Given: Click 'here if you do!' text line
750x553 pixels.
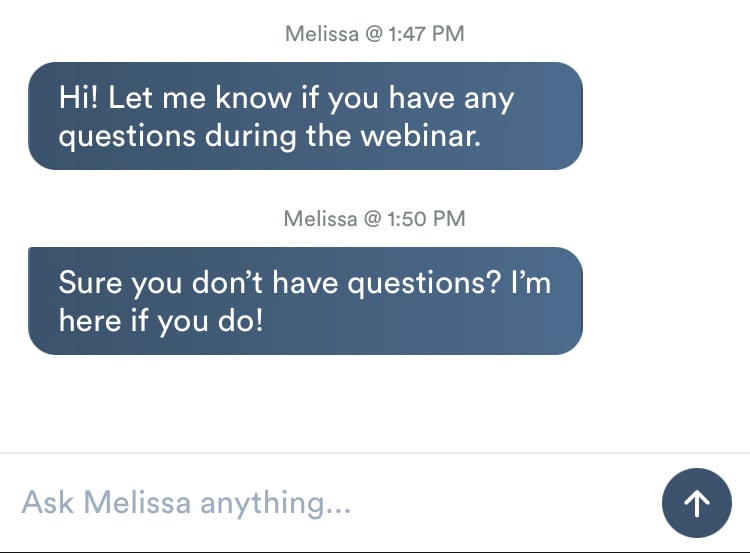Looking at the screenshot, I should (x=160, y=320).
